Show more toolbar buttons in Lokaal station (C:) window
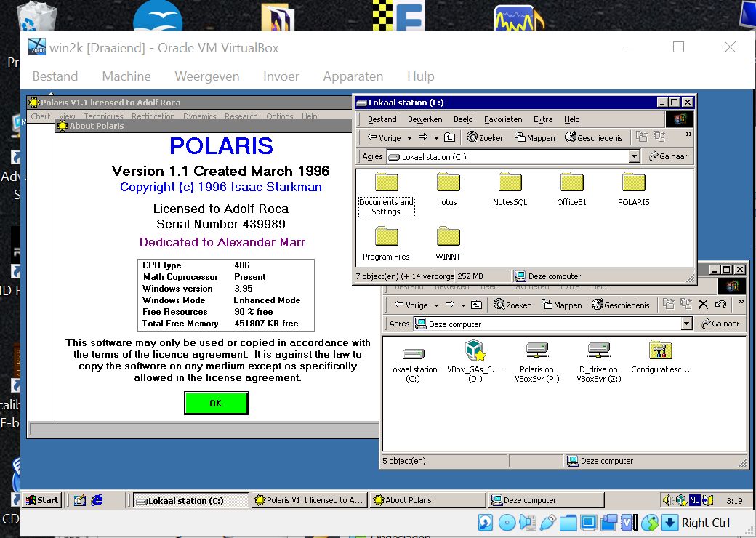 click(x=689, y=134)
